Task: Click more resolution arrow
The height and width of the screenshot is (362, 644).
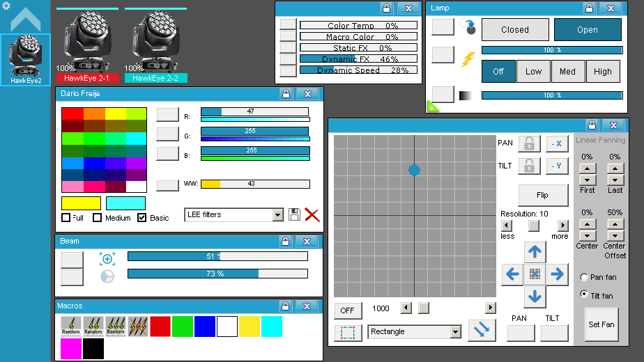Action: [562, 226]
